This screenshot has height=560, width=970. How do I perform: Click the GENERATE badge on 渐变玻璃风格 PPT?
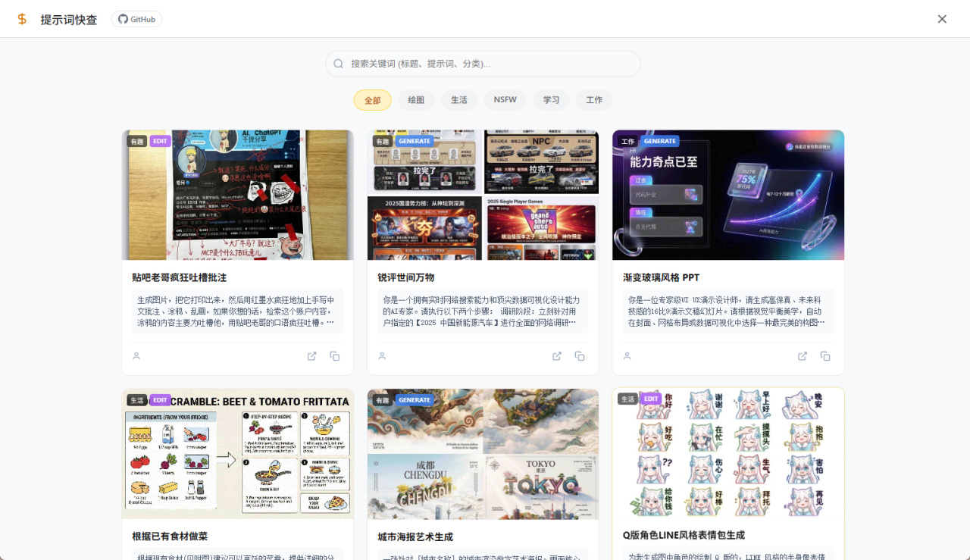click(x=660, y=141)
